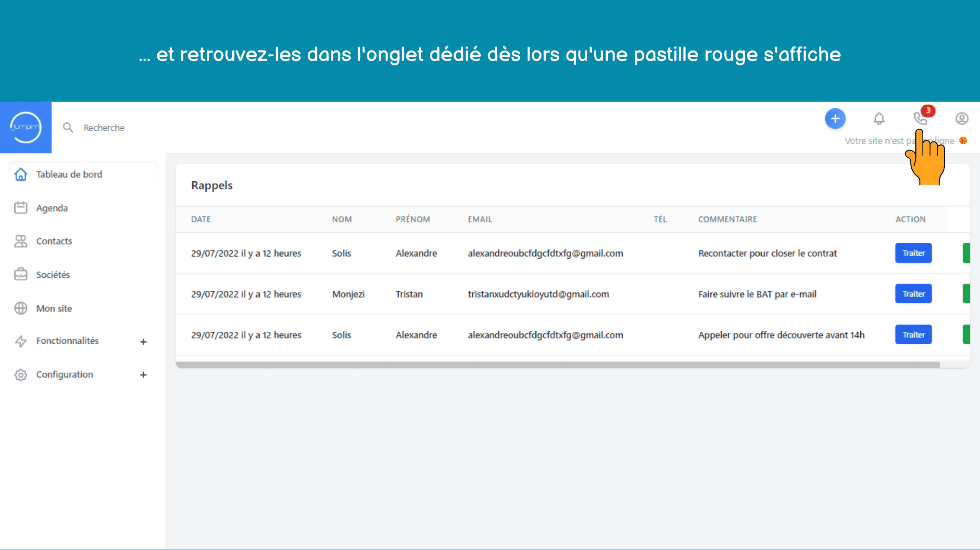The image size is (980, 550).
Task: Click the ACTION column header
Action: [x=910, y=219]
